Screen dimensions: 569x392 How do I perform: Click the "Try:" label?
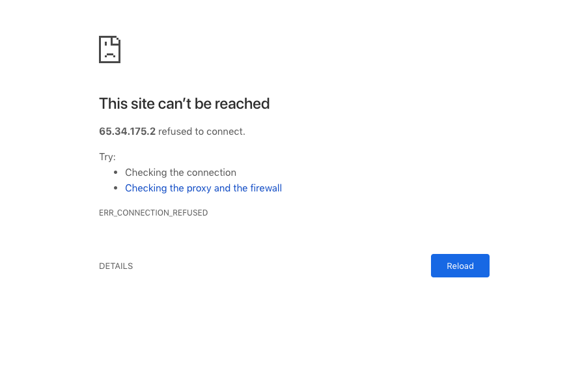click(107, 157)
